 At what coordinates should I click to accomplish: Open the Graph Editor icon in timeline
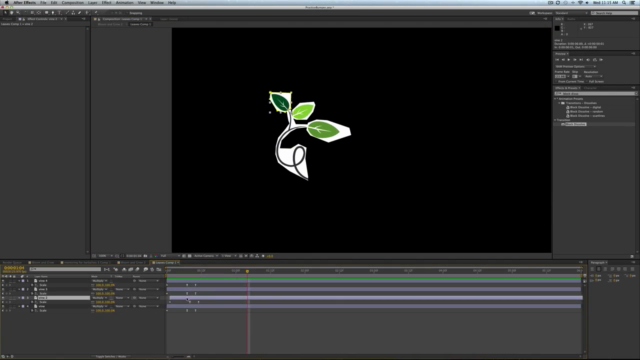tap(159, 269)
